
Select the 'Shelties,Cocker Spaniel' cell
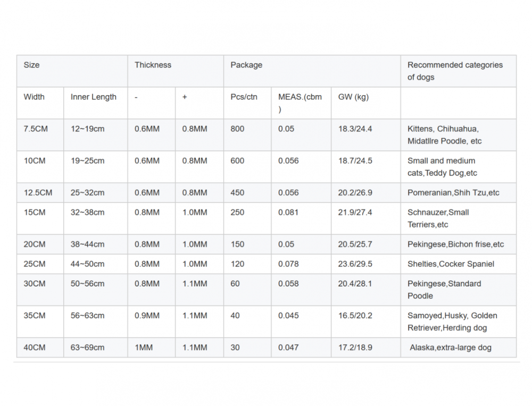(459, 264)
